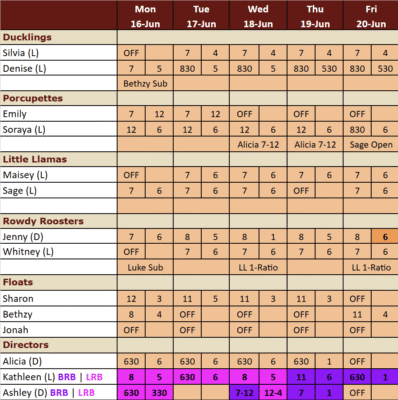Click Jenny's Wednesday end time 1

[x=273, y=237]
